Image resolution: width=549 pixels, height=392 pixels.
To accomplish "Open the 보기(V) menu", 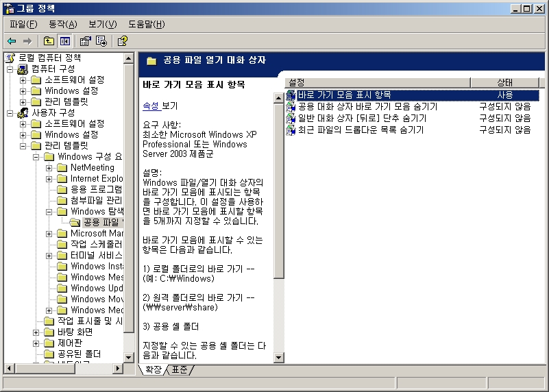I will click(103, 24).
